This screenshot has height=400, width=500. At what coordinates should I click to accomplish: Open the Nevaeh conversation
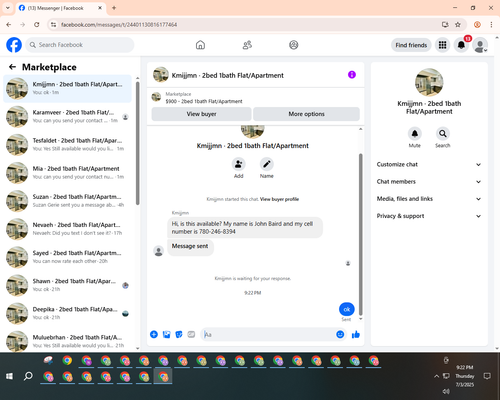pyautogui.click(x=67, y=229)
